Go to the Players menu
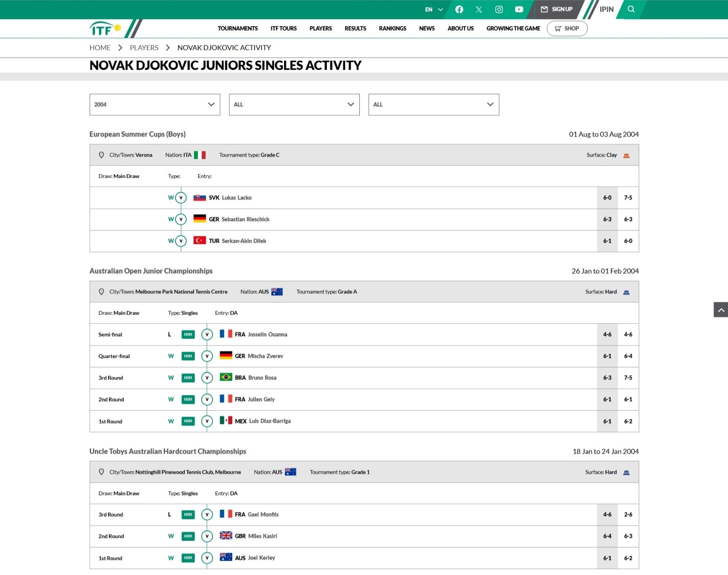This screenshot has width=728, height=575. [x=321, y=29]
